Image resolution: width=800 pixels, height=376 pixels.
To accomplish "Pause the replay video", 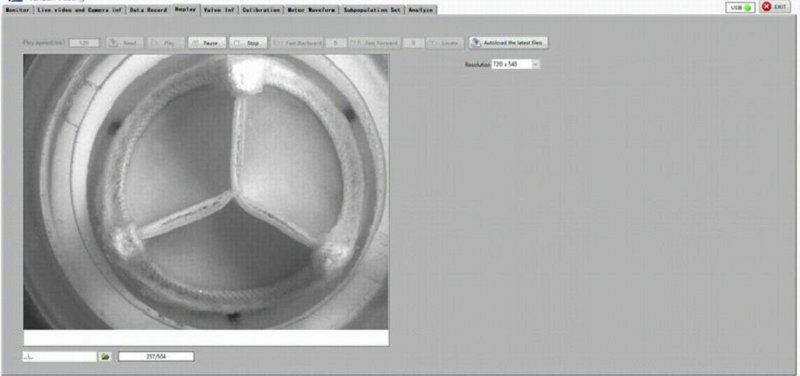I will 207,43.
